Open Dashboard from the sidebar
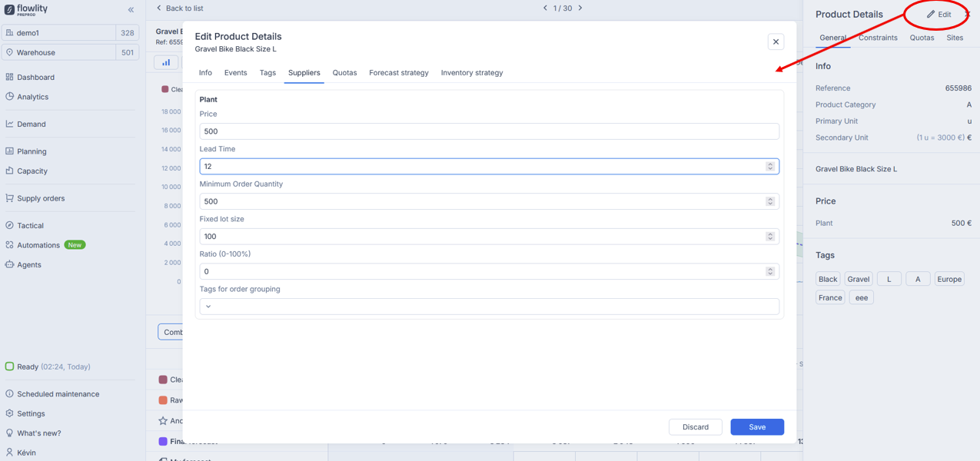This screenshot has height=461, width=980. (35, 77)
